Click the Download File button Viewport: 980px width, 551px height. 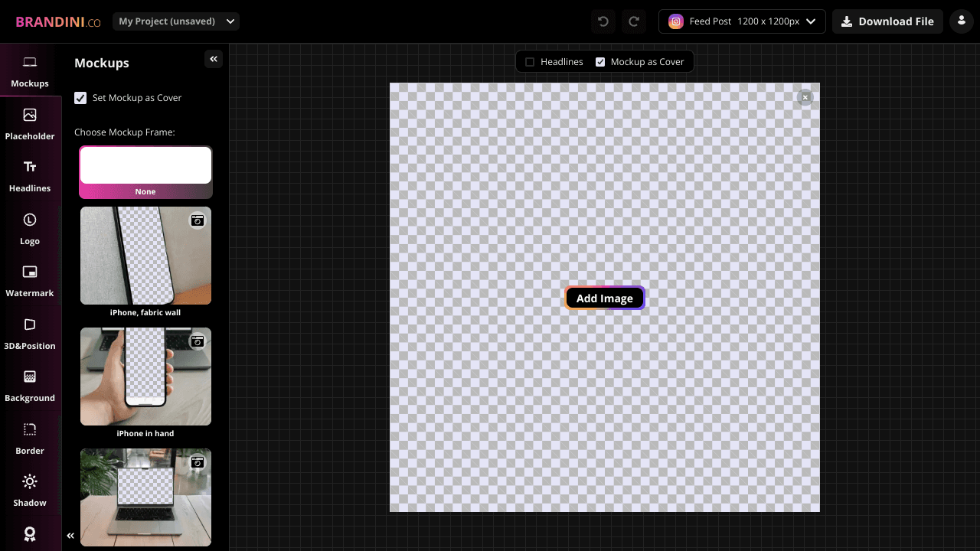887,21
